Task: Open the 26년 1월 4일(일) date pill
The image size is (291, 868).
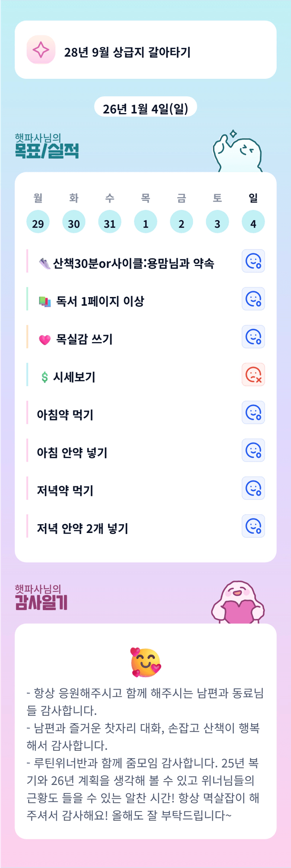Action: click(146, 109)
